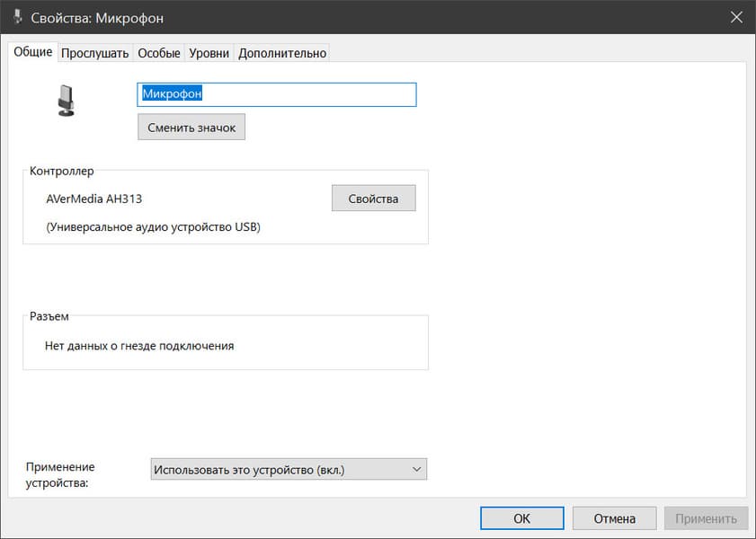
Task: Switch to the Уровни tab
Action: pyautogui.click(x=209, y=53)
